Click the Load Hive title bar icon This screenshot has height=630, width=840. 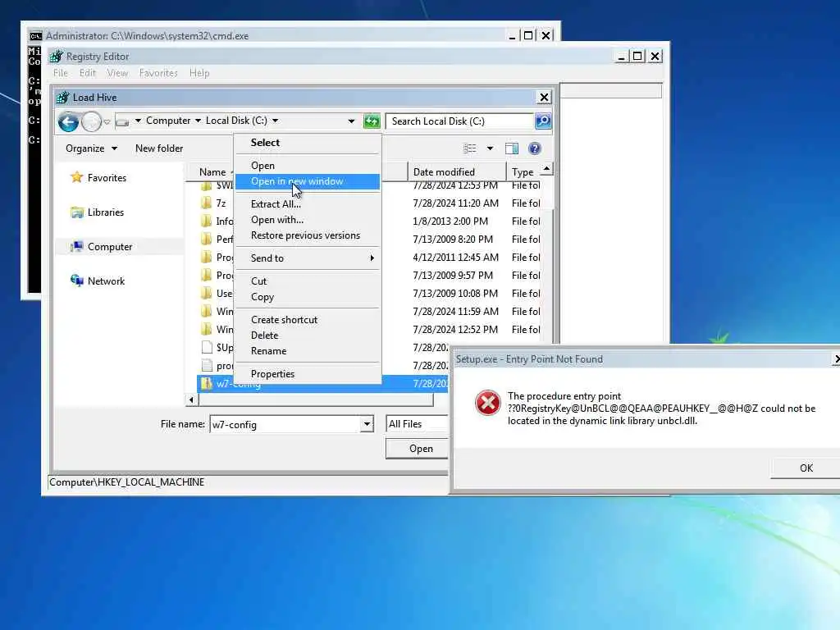63,98
